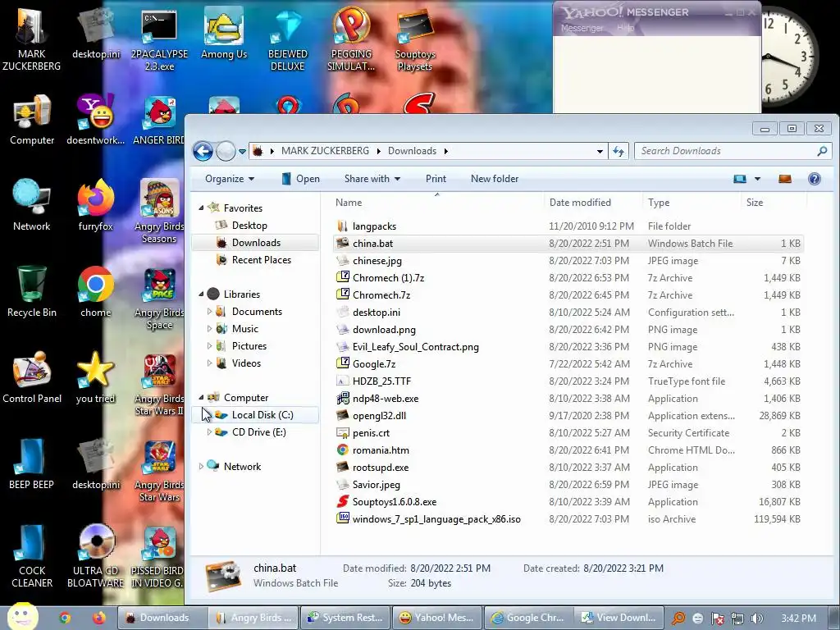Screen dimensions: 840x630
Task: Click Open in the Explorer toolbar
Action: coord(300,179)
